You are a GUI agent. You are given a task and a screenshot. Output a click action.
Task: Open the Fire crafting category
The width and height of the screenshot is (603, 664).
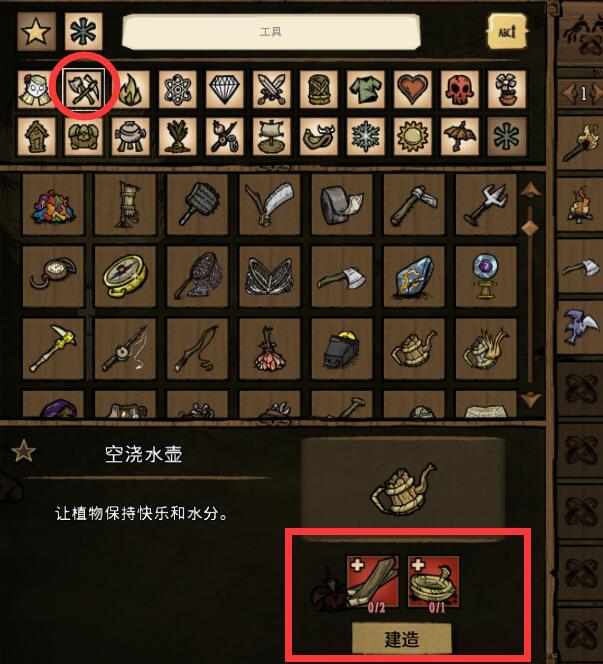(131, 89)
